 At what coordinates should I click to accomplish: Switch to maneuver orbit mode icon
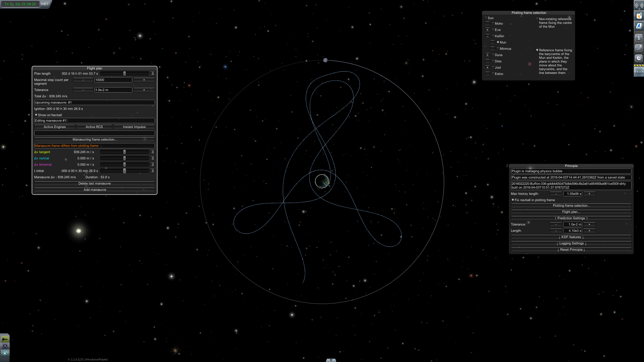click(5, 353)
